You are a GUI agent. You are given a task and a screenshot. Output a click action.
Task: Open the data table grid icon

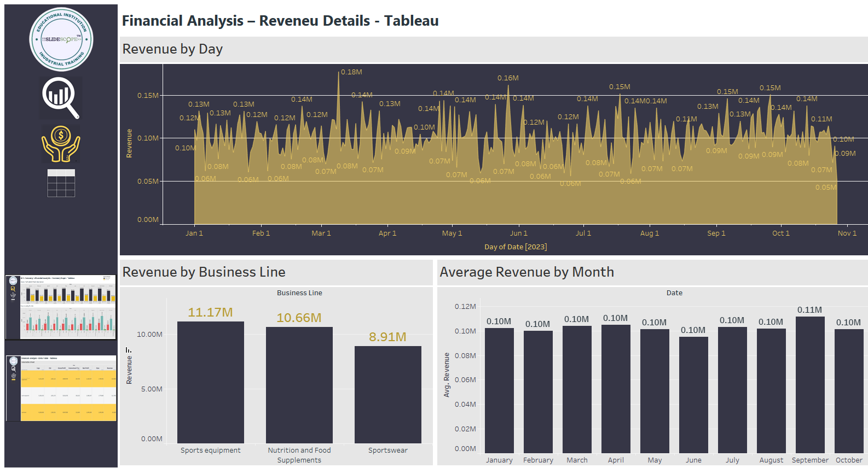[61, 183]
